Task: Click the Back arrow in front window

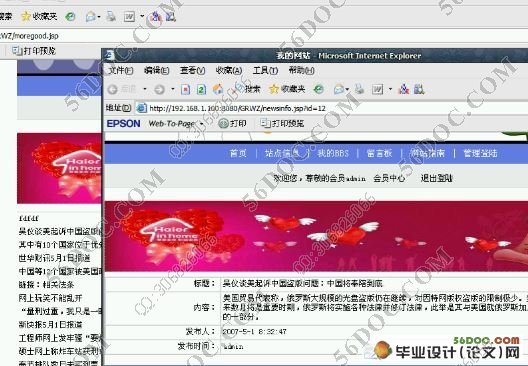Action: 112,89
